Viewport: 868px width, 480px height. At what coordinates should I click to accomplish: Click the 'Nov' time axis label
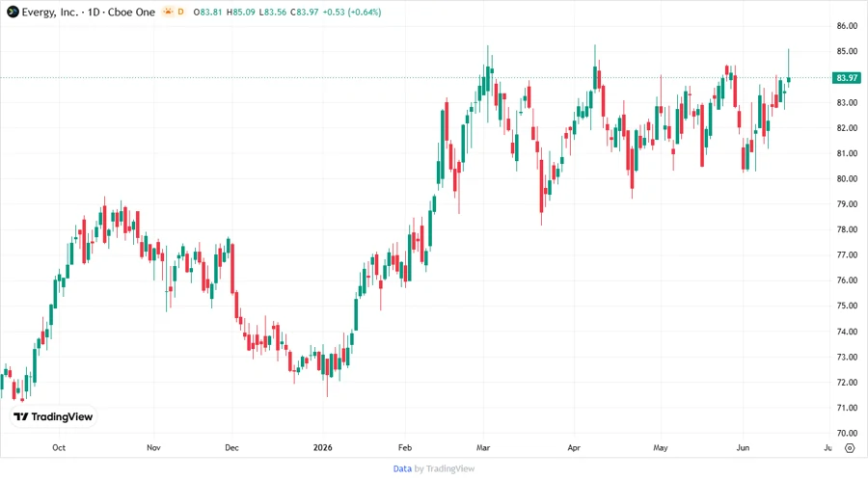153,447
